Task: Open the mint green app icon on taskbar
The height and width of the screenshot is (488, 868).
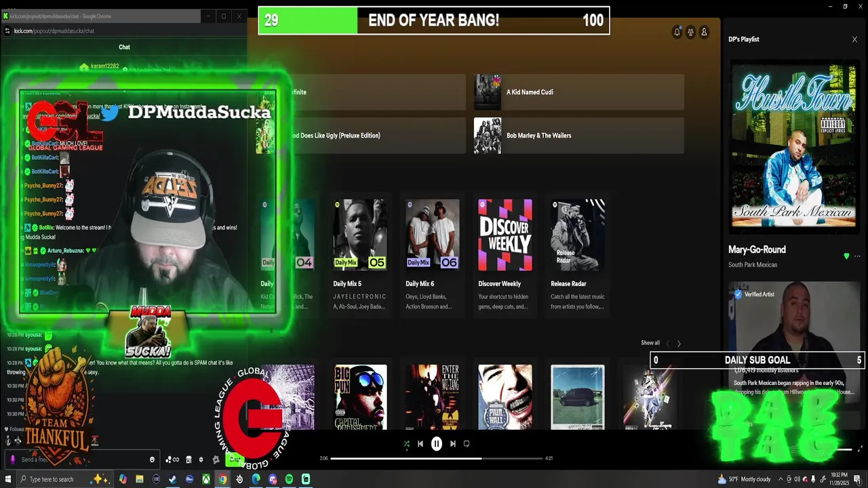Action: pos(306,479)
